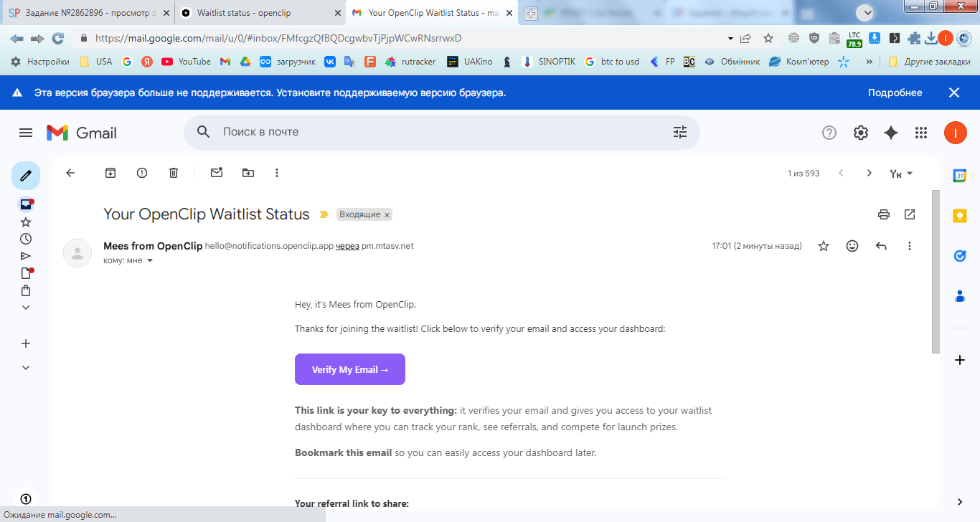This screenshot has width=980, height=522.
Task: Get add-ons with side panel plus
Action: pyautogui.click(x=960, y=360)
